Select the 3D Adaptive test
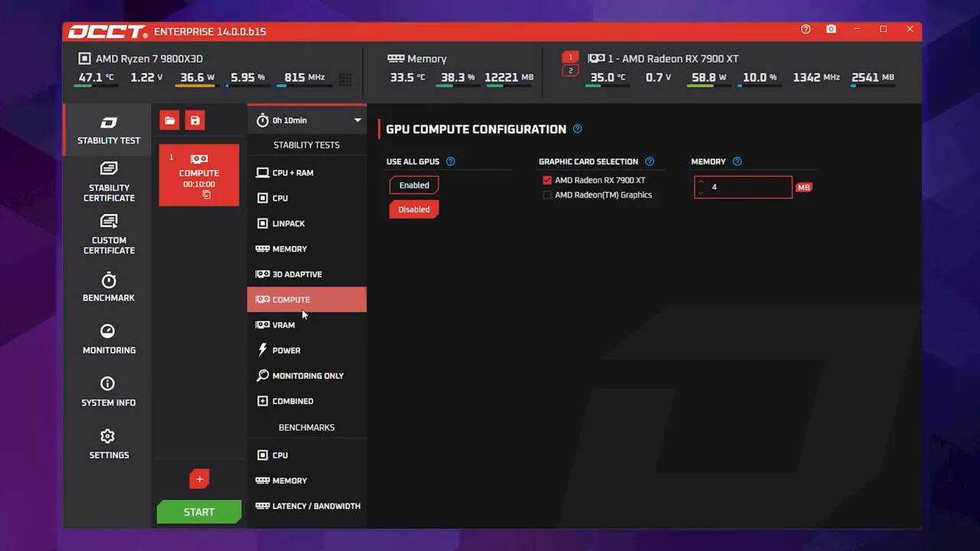This screenshot has width=980, height=551. tap(307, 274)
